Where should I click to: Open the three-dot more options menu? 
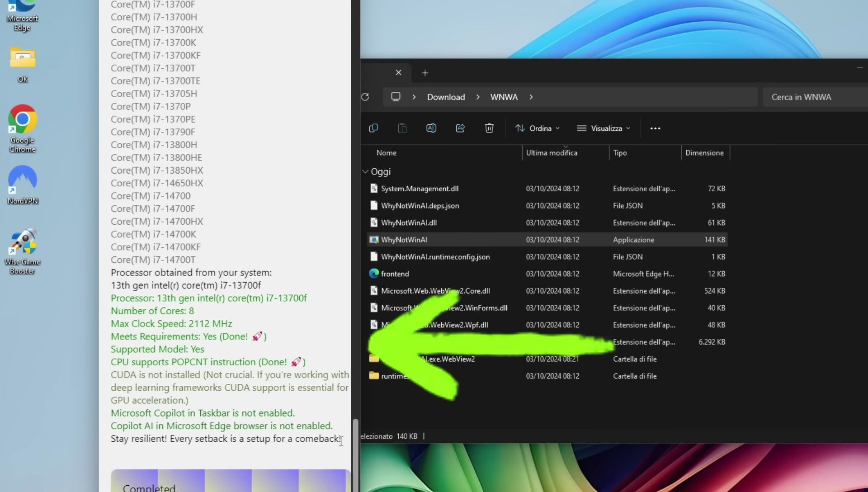coord(655,128)
